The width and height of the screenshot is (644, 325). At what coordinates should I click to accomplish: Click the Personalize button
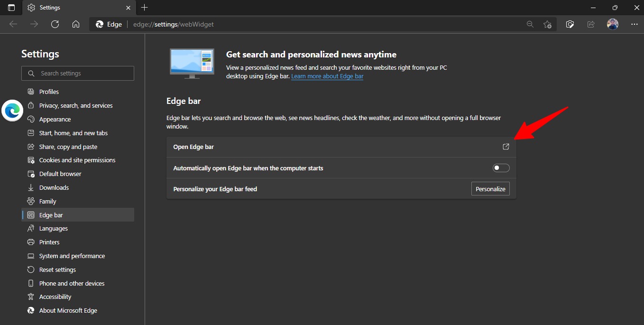pyautogui.click(x=490, y=189)
